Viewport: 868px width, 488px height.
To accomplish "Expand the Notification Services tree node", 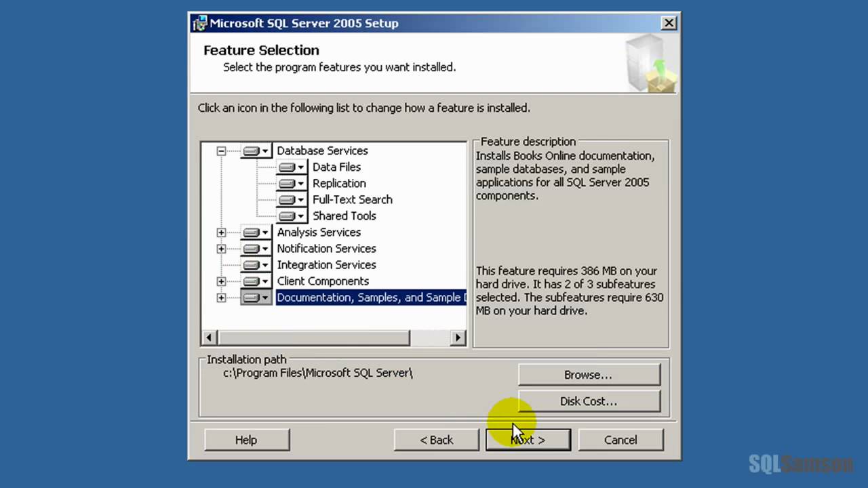I will pos(221,249).
